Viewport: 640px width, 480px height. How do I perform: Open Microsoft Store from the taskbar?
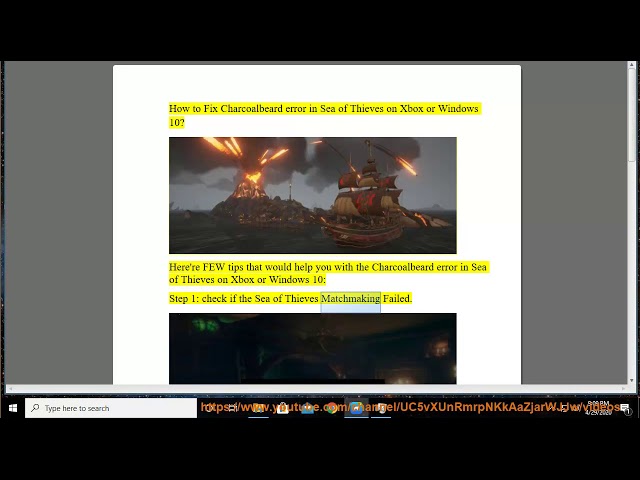(282, 408)
